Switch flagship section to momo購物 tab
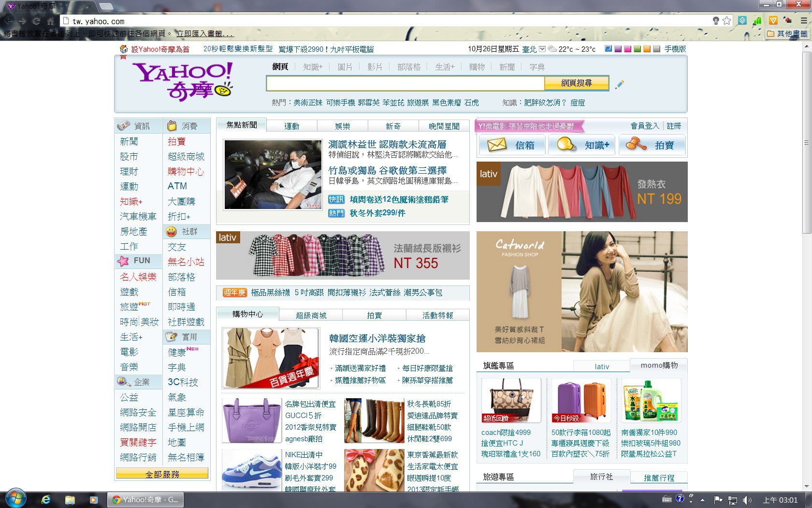Image resolution: width=812 pixels, height=508 pixels. pyautogui.click(x=659, y=366)
